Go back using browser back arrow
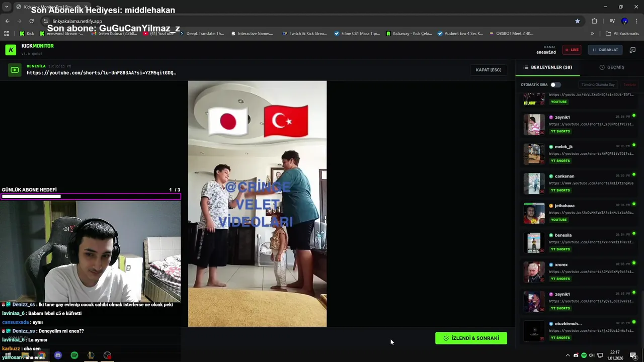The width and height of the screenshot is (644, 362). (x=7, y=21)
